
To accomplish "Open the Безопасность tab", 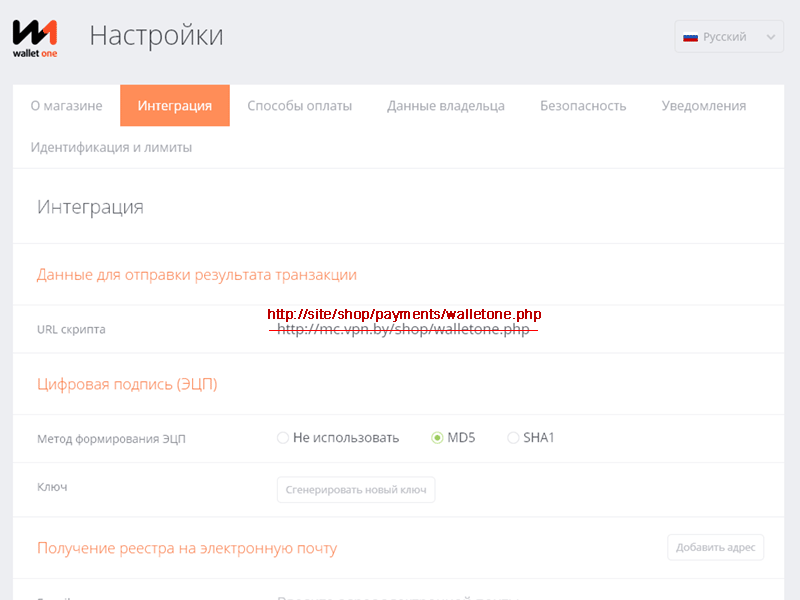I will click(583, 106).
